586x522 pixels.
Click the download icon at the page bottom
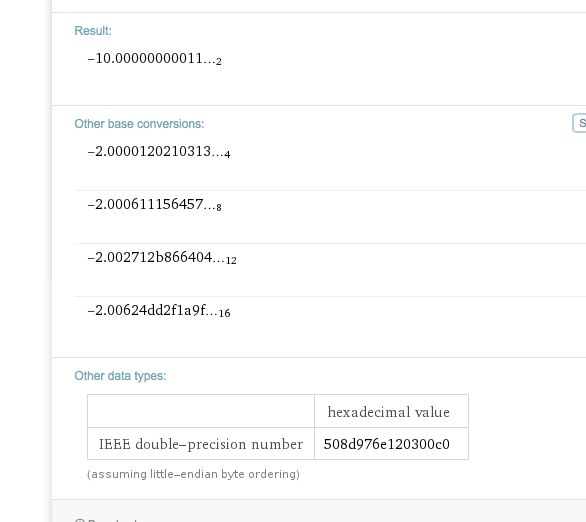80,520
